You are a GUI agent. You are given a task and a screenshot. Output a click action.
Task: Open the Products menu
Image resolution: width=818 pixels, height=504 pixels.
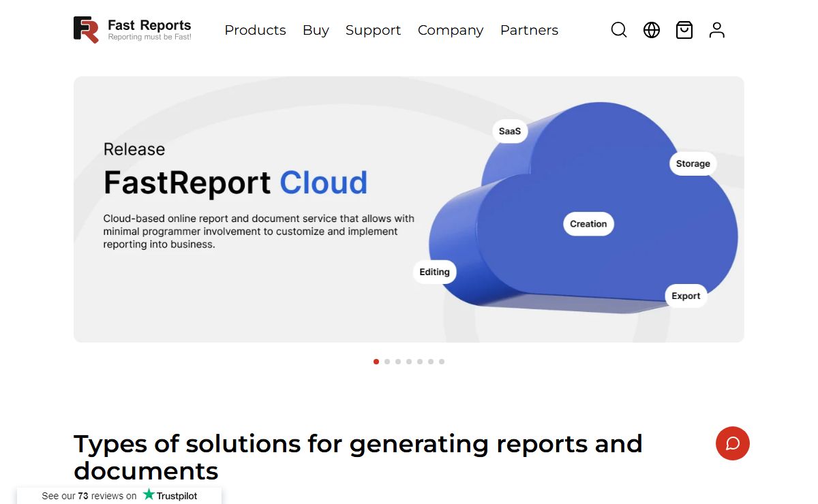tap(255, 30)
